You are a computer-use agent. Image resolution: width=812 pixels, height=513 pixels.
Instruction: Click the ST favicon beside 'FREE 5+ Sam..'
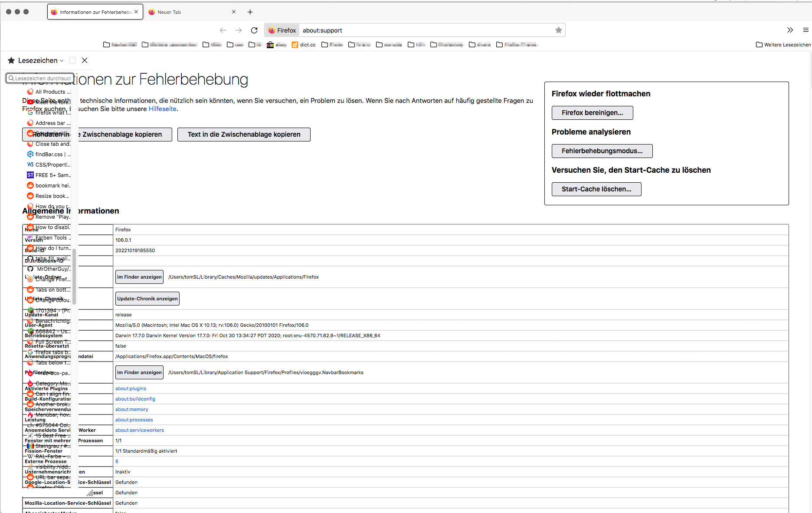point(30,175)
